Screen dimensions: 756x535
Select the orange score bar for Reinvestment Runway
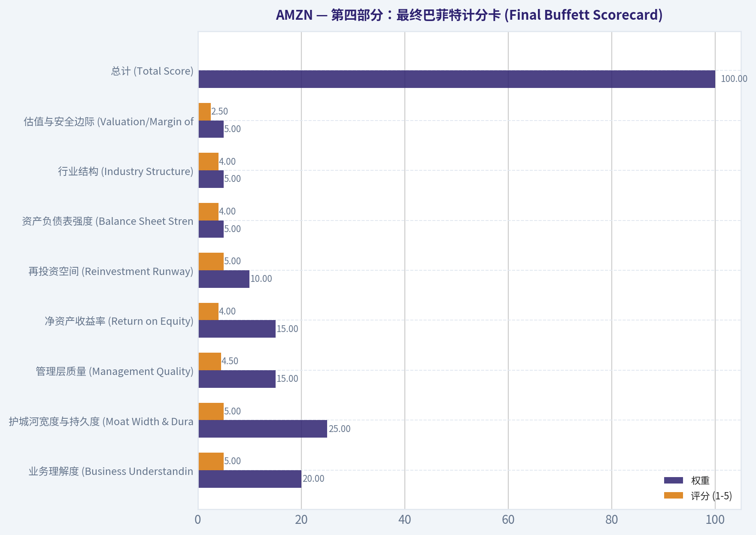click(x=211, y=261)
